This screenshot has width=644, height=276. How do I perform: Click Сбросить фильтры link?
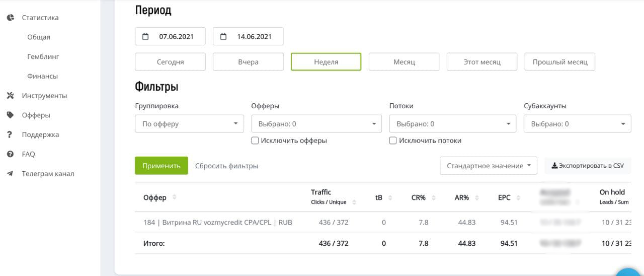pos(226,166)
